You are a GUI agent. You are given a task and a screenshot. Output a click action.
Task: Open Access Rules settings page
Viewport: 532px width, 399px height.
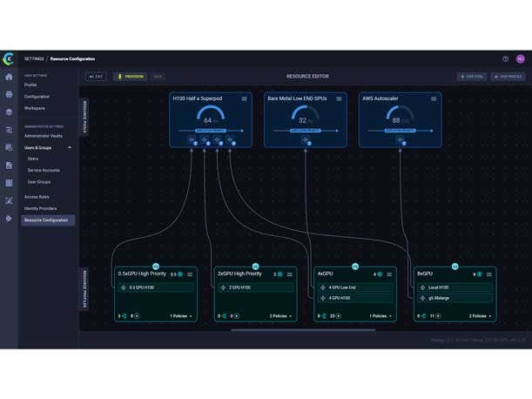pos(37,197)
